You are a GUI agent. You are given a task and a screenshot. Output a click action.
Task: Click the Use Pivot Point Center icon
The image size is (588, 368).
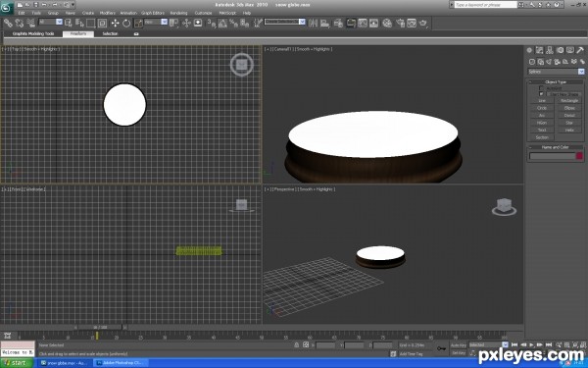coord(173,23)
